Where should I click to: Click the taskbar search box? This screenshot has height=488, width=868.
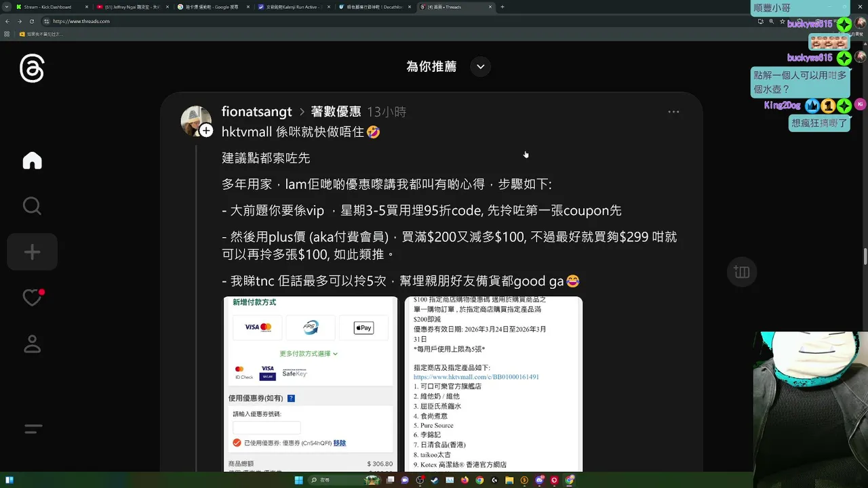click(x=343, y=480)
